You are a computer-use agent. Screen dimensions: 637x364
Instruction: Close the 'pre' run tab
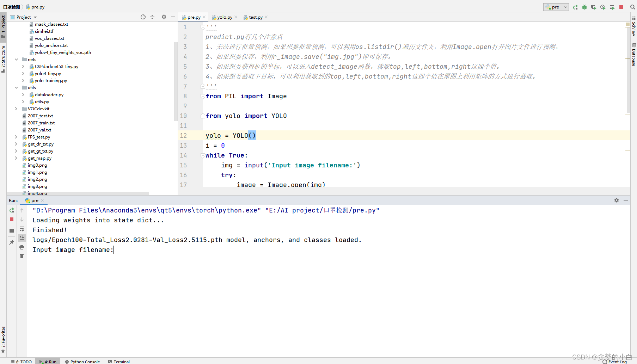pos(42,200)
